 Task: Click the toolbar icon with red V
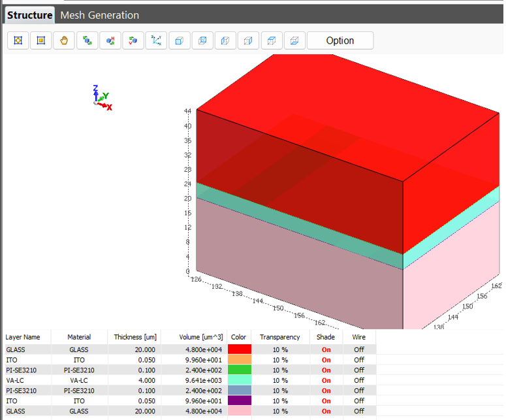(x=133, y=40)
